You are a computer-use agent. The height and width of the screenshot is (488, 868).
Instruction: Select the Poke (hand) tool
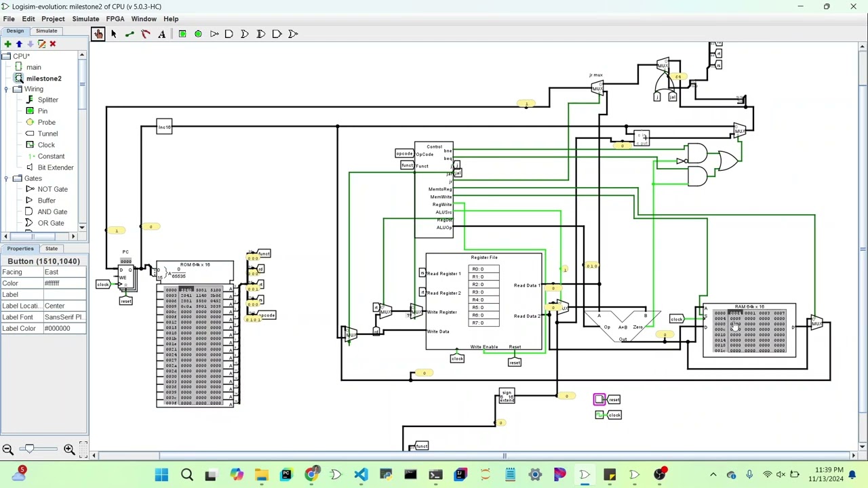click(98, 34)
